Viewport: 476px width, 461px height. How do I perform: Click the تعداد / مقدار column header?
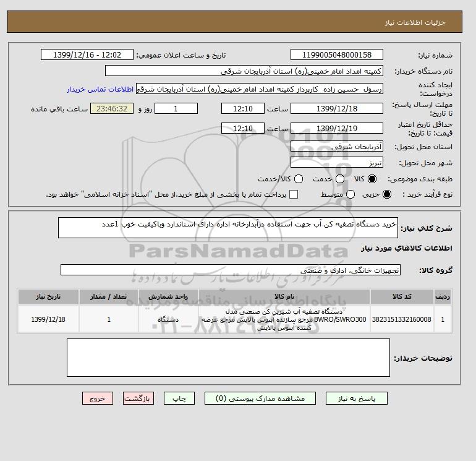click(x=109, y=296)
